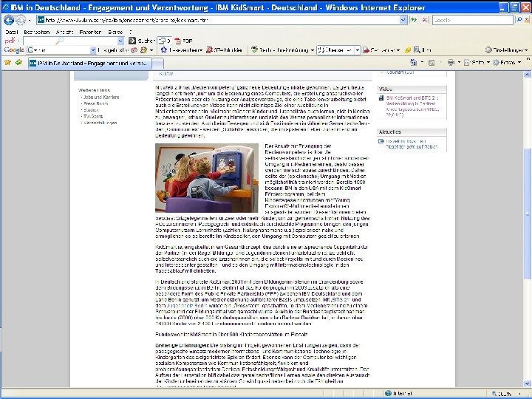Follow the Press Room sidebar link
This screenshot has height=399, width=532.
(x=95, y=104)
